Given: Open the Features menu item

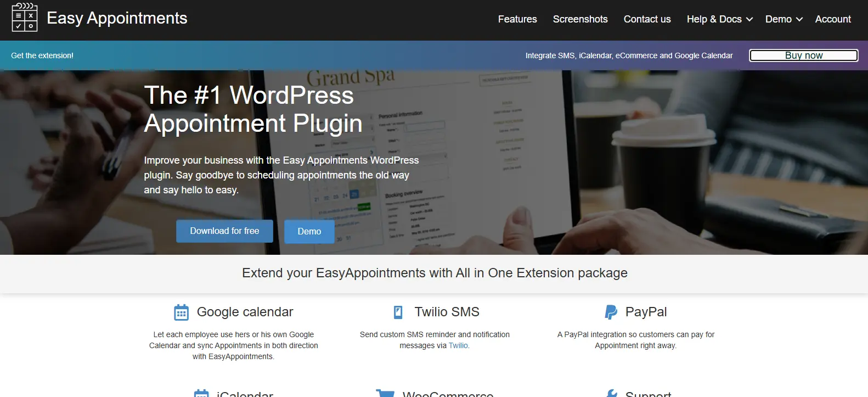Looking at the screenshot, I should coord(517,19).
